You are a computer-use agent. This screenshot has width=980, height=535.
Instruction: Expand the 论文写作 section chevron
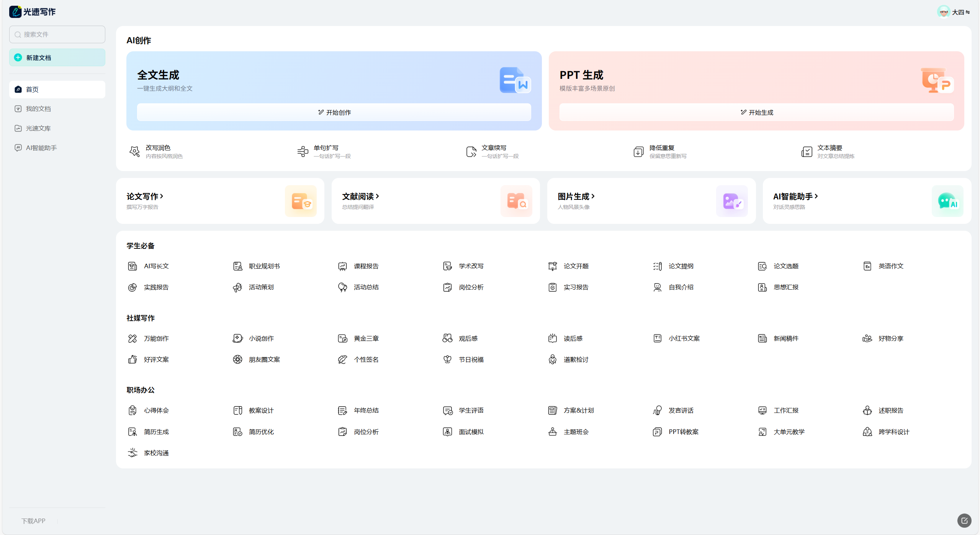pyautogui.click(x=162, y=196)
